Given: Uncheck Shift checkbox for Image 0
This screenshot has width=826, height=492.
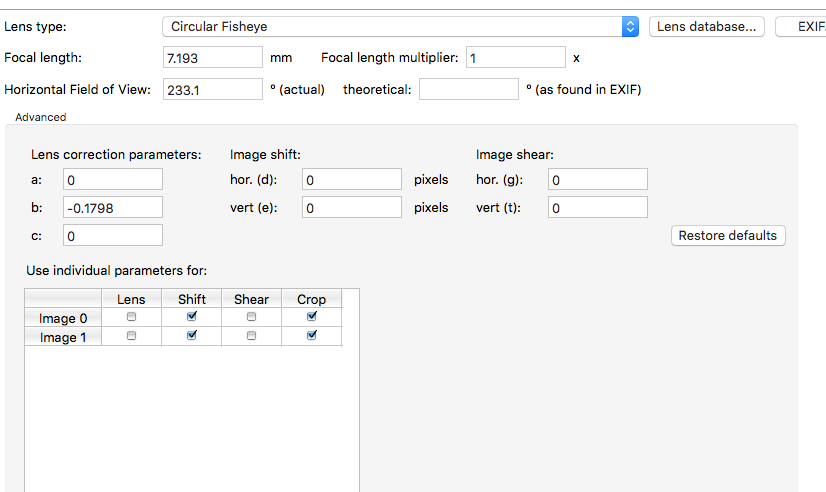Looking at the screenshot, I should (x=192, y=317).
